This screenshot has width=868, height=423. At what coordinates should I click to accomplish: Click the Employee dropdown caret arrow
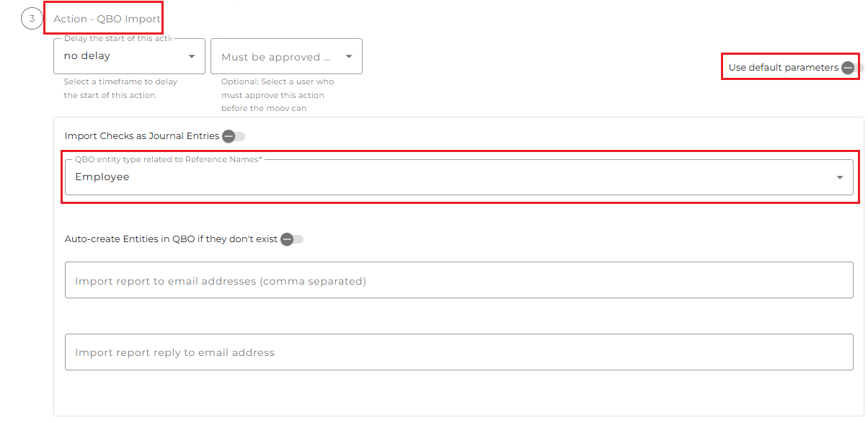coord(840,177)
